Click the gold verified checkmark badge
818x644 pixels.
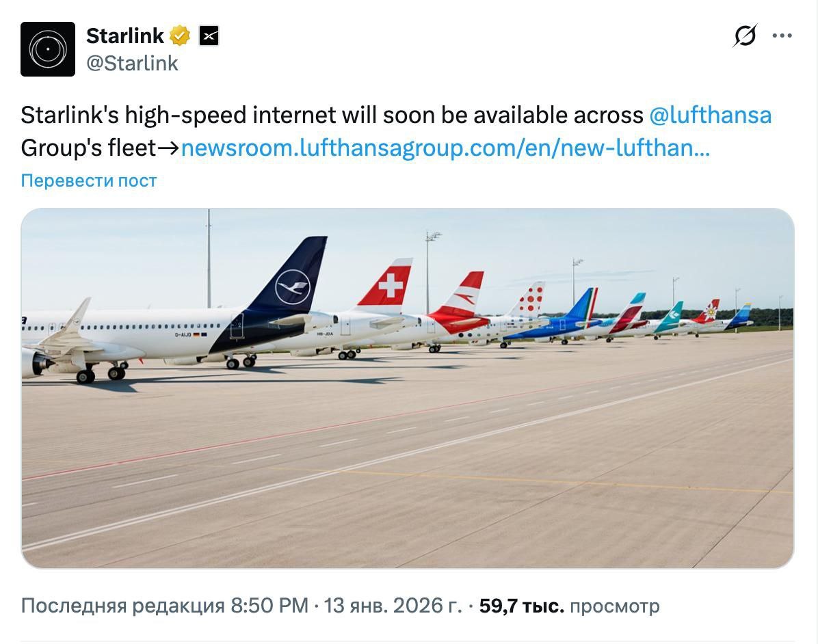[180, 36]
